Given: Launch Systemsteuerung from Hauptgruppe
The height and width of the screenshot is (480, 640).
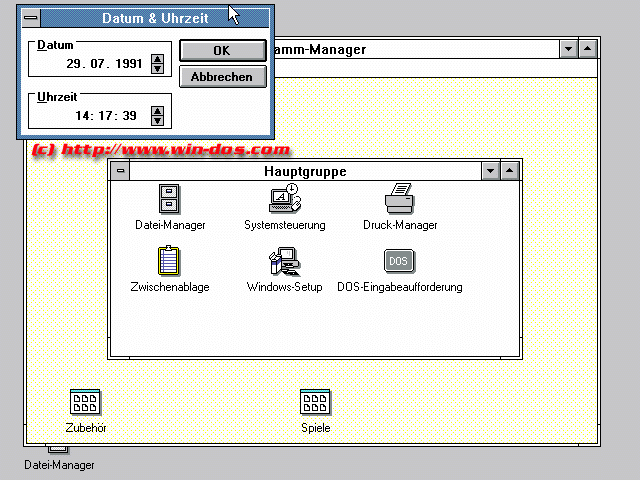Looking at the screenshot, I should click(x=284, y=199).
